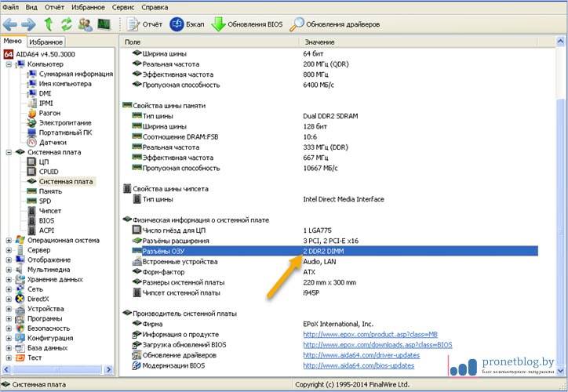
Task: Expand the Устройства node
Action: [x=9, y=309]
